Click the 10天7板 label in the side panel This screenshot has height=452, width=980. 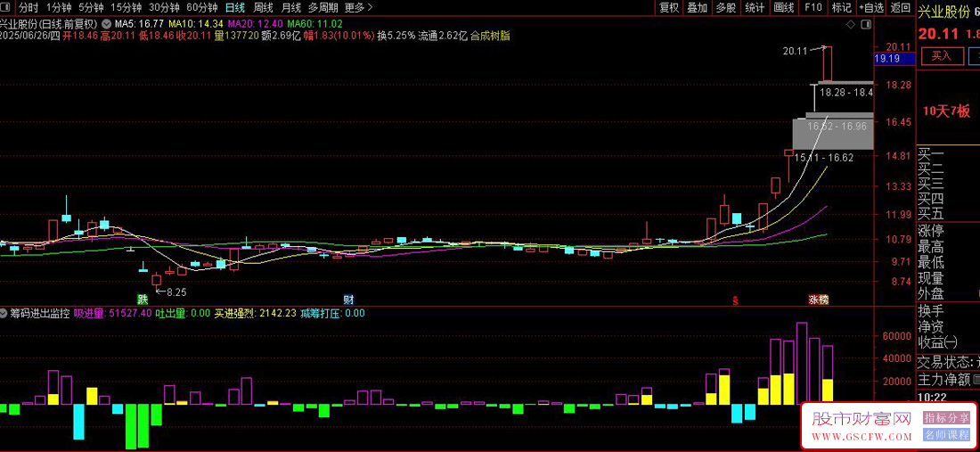coord(946,111)
